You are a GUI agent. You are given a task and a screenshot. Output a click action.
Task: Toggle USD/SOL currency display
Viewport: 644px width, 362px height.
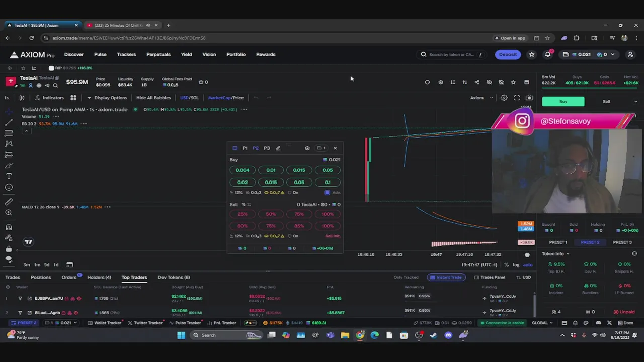pyautogui.click(x=189, y=98)
